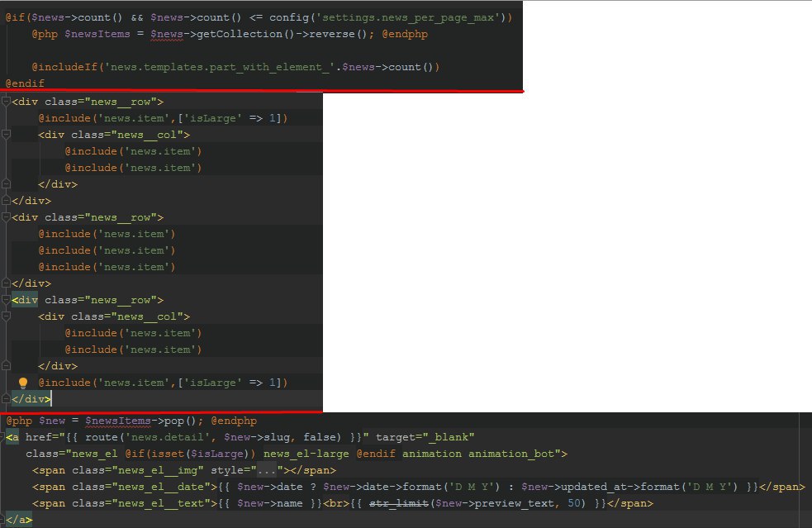Click the @if(isset($isLarge)) directive
Screen dimensions: 812x528
(190, 454)
